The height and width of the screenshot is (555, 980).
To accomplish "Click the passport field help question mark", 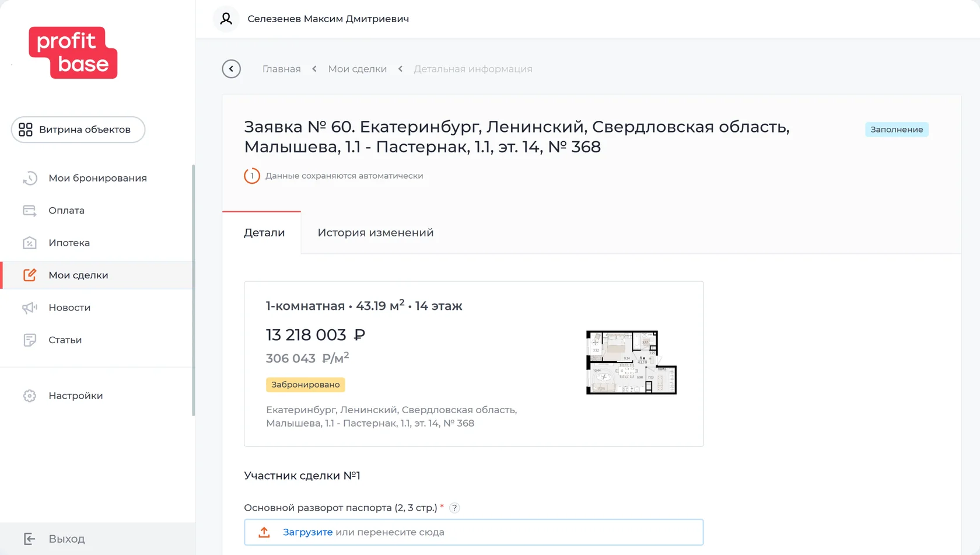I will click(x=454, y=508).
